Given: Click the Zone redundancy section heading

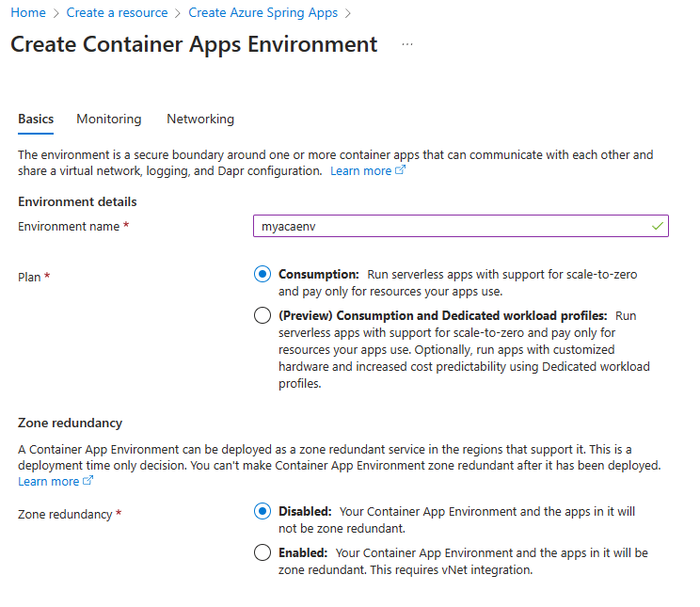Looking at the screenshot, I should click(x=70, y=423).
